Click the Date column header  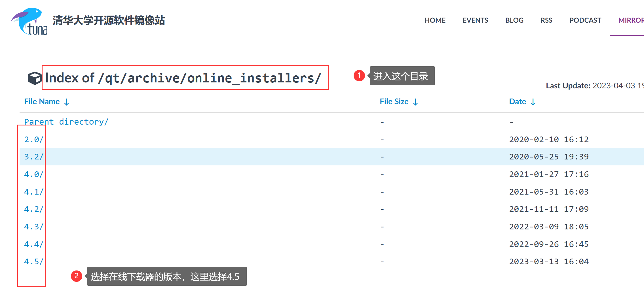click(518, 102)
